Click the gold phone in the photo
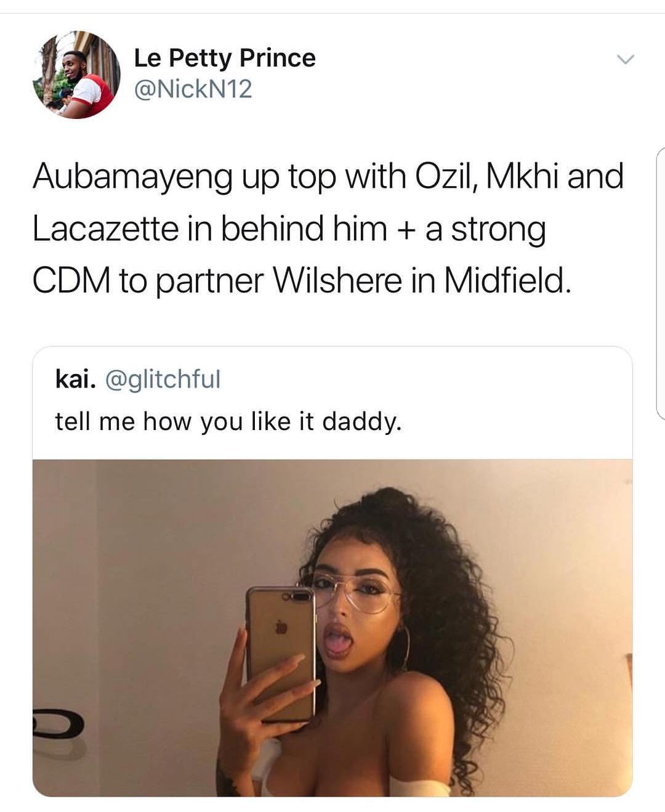The height and width of the screenshot is (812, 665). click(281, 653)
